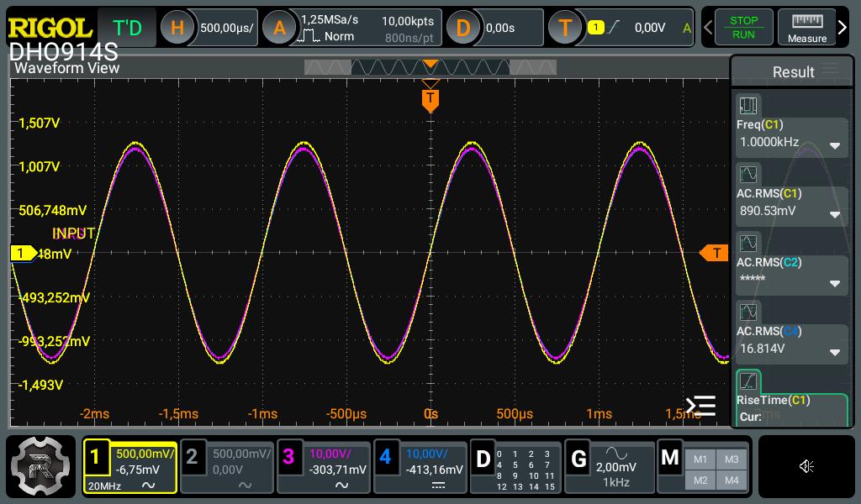Open the Measure ruler menu
This screenshot has width=861, height=504.
click(x=806, y=28)
